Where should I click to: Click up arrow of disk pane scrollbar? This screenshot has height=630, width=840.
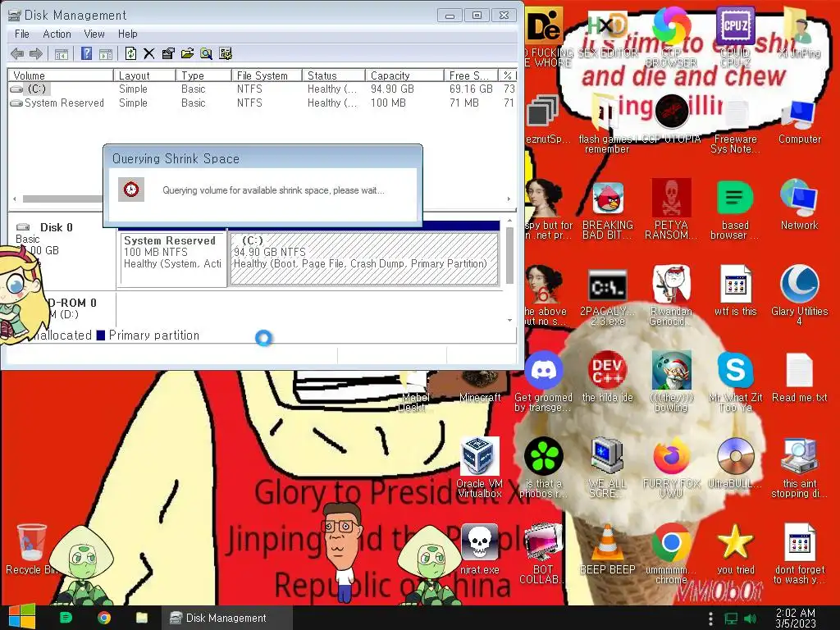509,221
